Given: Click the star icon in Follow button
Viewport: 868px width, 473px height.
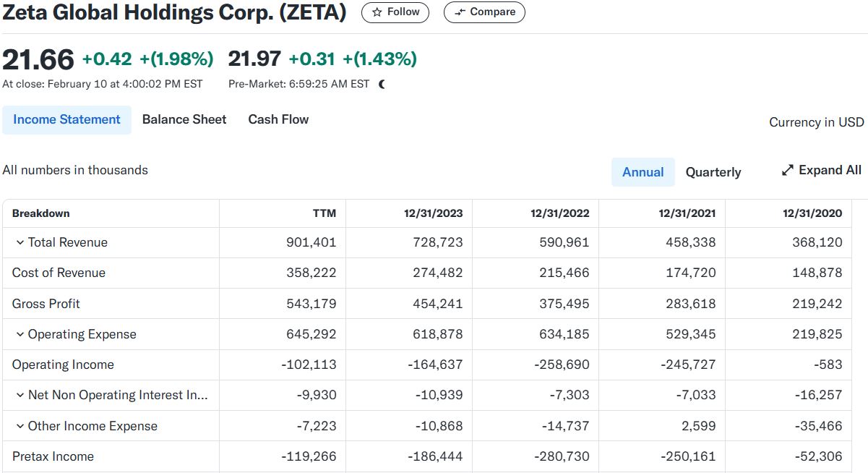Looking at the screenshot, I should pos(377,12).
